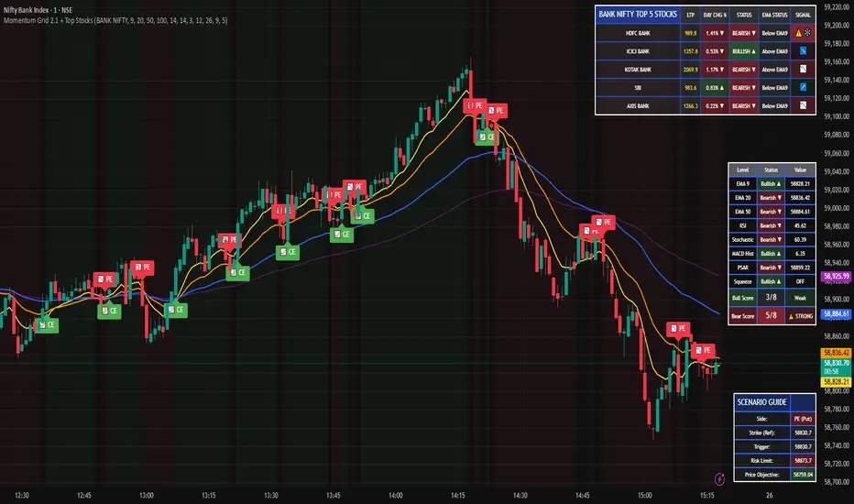This screenshot has width=854, height=504.
Task: Select the SBI name cell
Action: coord(638,88)
